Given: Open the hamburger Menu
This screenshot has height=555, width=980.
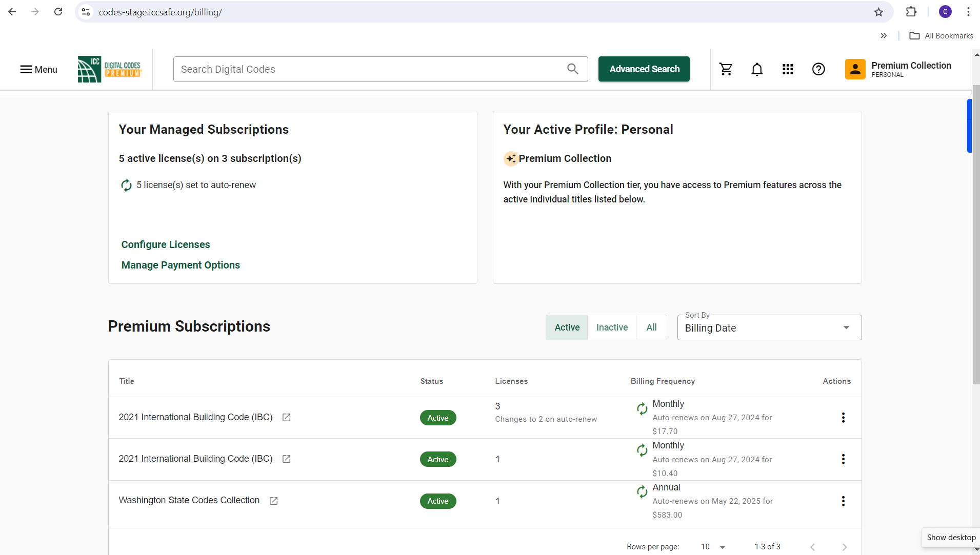Looking at the screenshot, I should (38, 69).
